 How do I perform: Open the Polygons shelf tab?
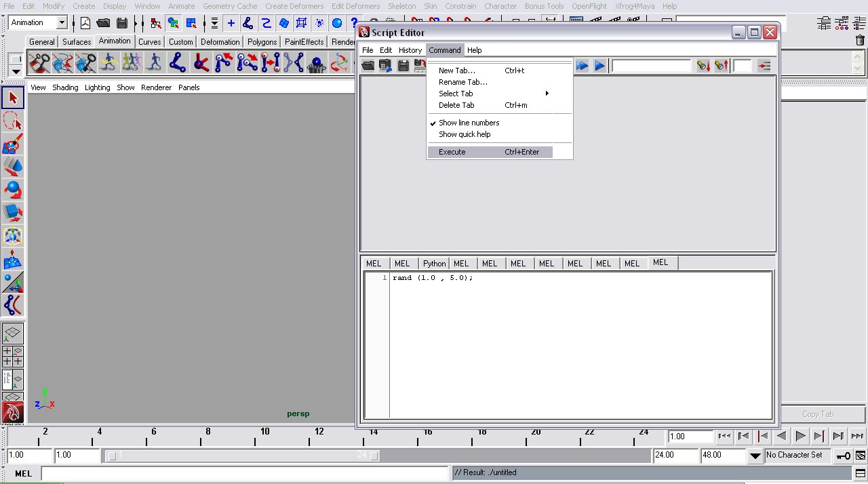tap(262, 42)
